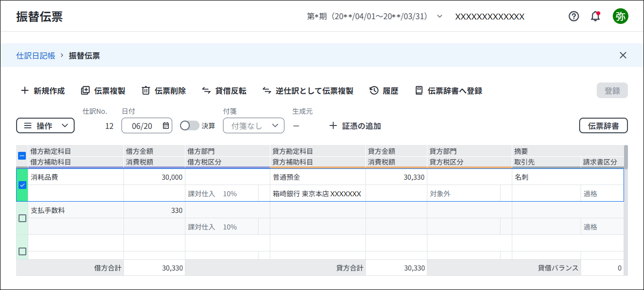Select the 30,000 debit amount cell
Viewport: 644px width, 290px height.
[x=154, y=177]
